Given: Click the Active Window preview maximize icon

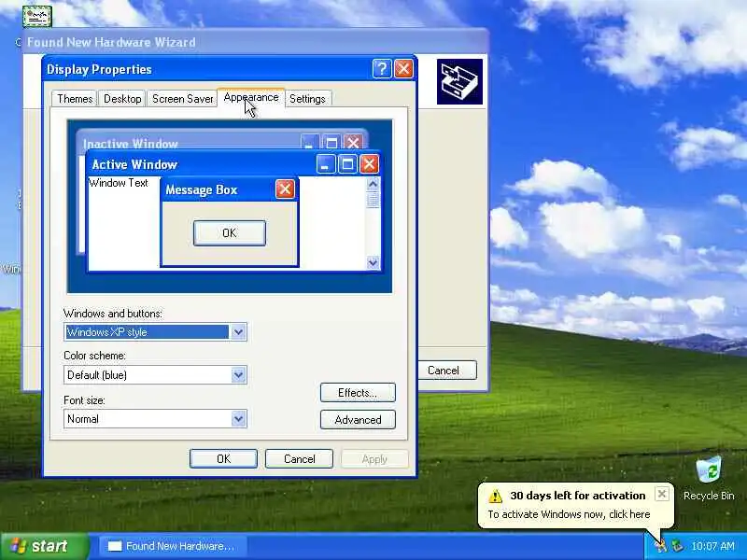Looking at the screenshot, I should (x=347, y=164).
